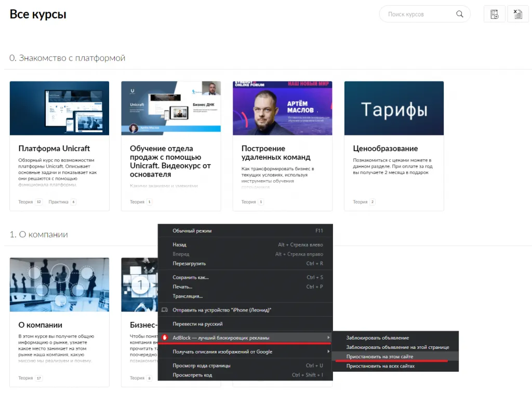Image resolution: width=532 pixels, height=393 pixels.
Task: Click "Теория 2" on Ценообразование card
Action: pos(364,202)
